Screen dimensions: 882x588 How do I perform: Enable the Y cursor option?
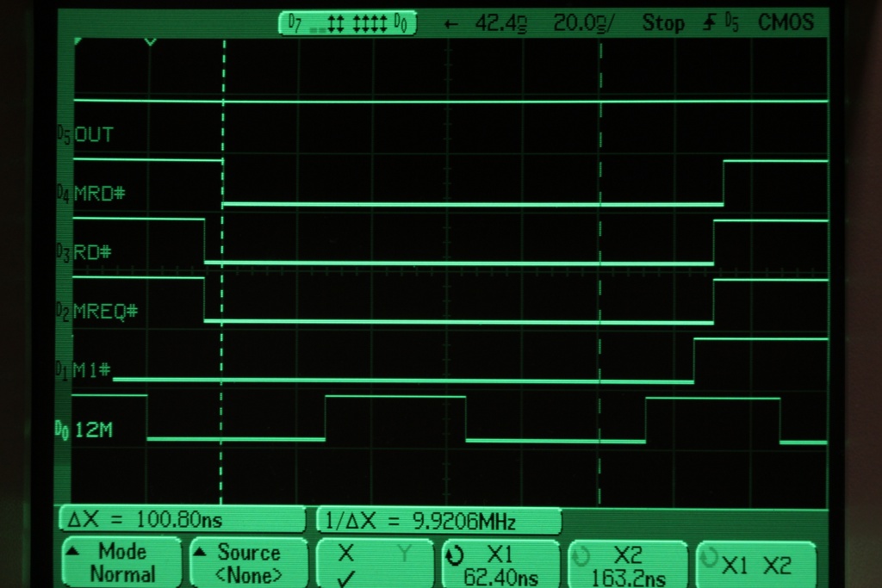(x=403, y=554)
